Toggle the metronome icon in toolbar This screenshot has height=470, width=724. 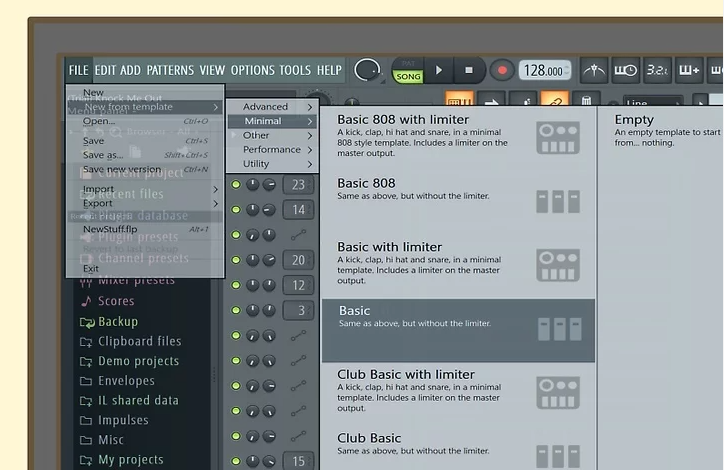pyautogui.click(x=594, y=70)
